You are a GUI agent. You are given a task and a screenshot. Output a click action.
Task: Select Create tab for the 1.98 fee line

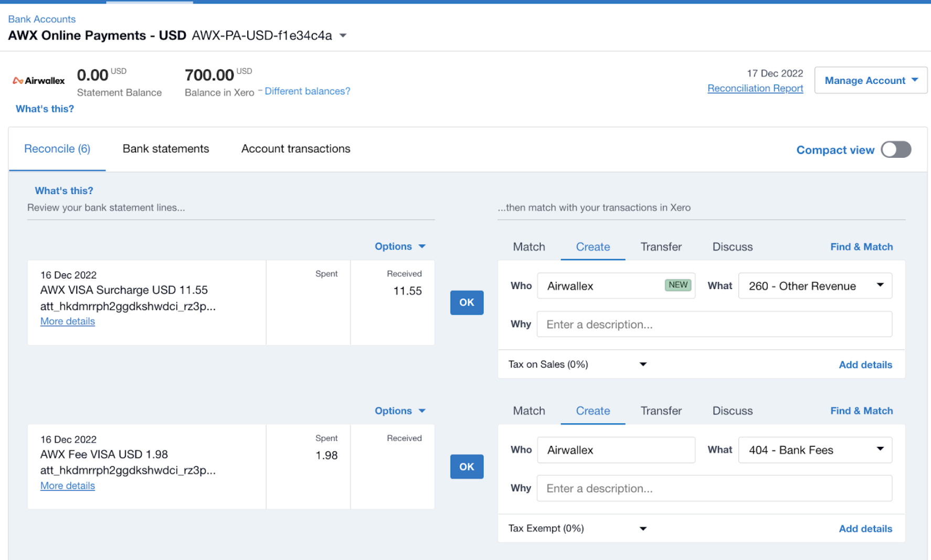[x=593, y=411]
